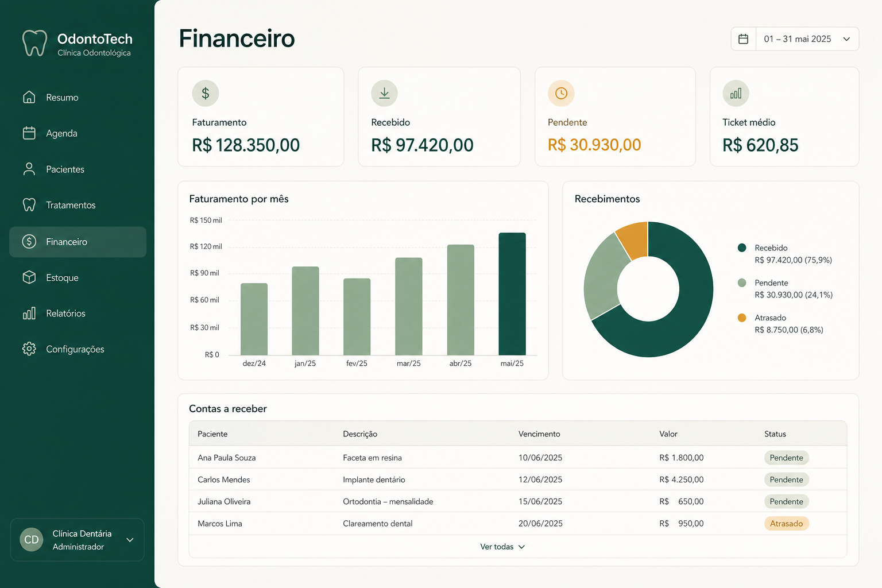This screenshot has width=882, height=588.
Task: Click the R$ 97.420,00 Recebido card value
Action: (423, 145)
